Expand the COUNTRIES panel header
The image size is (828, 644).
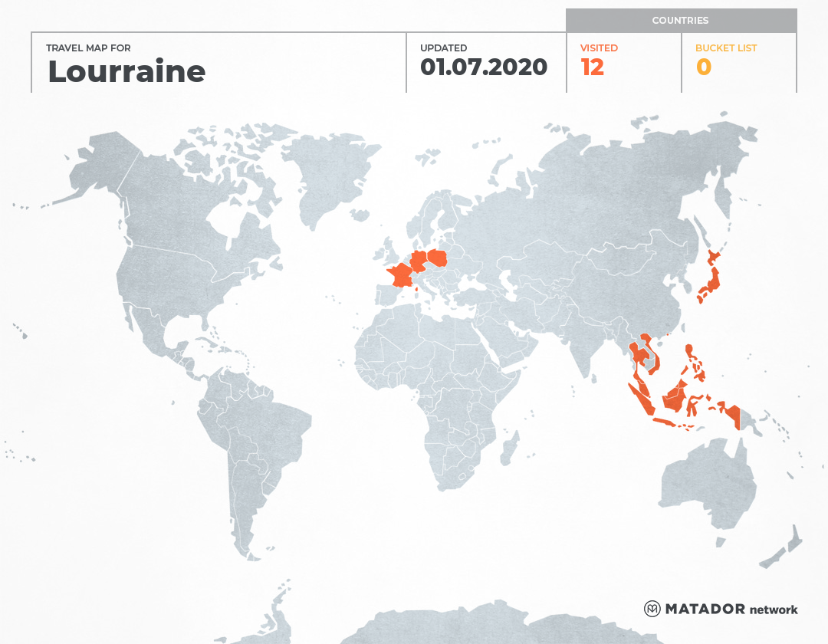pos(682,21)
